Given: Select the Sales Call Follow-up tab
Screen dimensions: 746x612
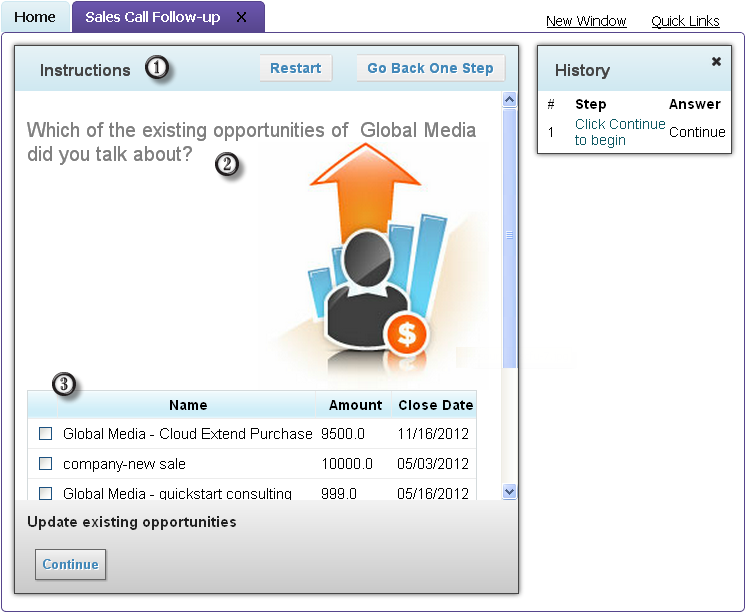Looking at the screenshot, I should (x=153, y=17).
